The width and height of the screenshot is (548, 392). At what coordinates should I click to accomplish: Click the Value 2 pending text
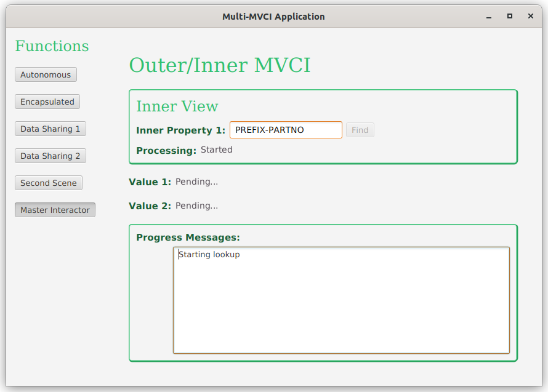click(x=196, y=206)
